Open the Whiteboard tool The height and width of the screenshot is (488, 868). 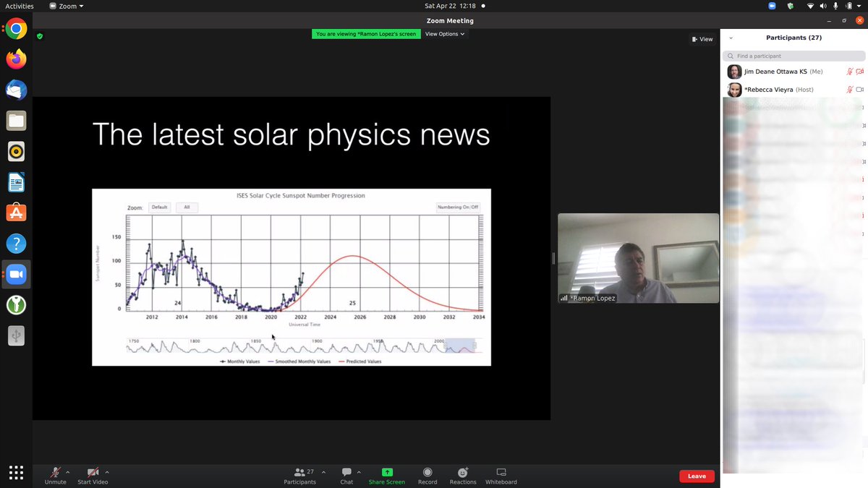pyautogui.click(x=501, y=476)
